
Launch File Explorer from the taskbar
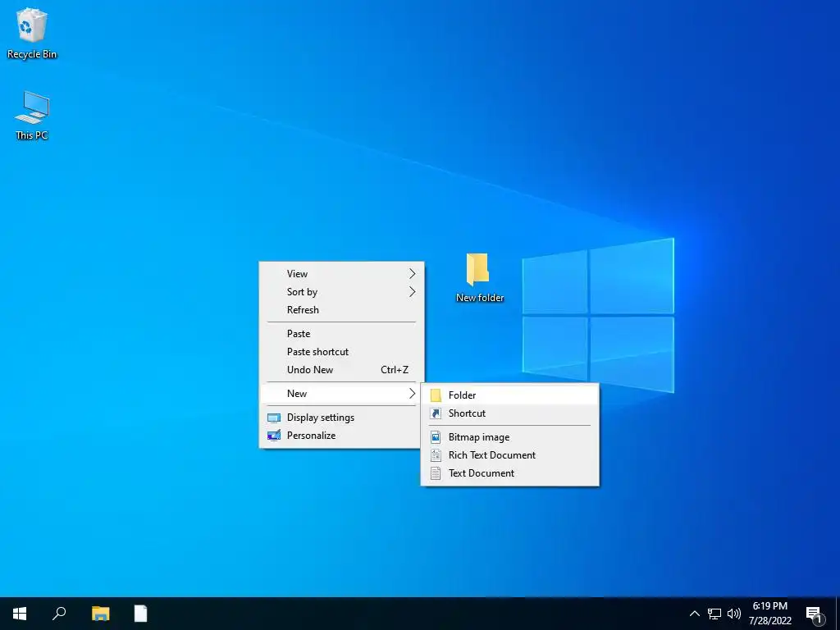point(100,614)
